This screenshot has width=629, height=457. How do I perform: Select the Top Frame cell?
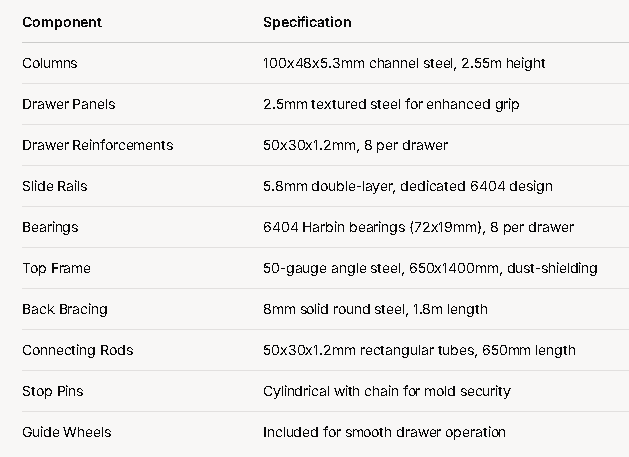coord(57,268)
